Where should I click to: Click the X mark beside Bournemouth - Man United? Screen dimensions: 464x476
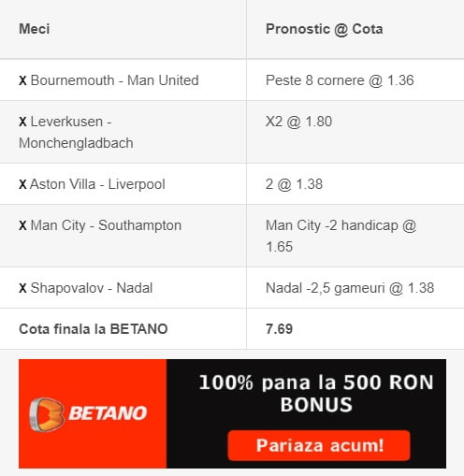(22, 80)
